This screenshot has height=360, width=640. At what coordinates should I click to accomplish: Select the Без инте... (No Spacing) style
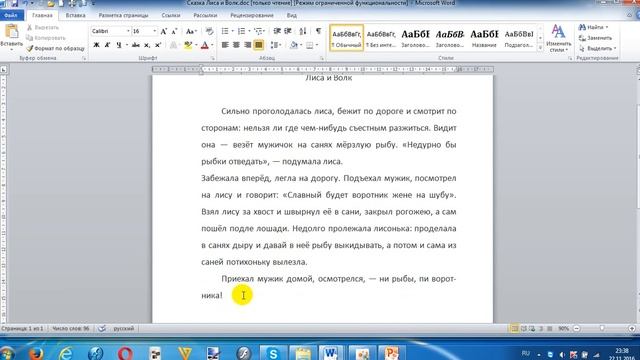381,38
